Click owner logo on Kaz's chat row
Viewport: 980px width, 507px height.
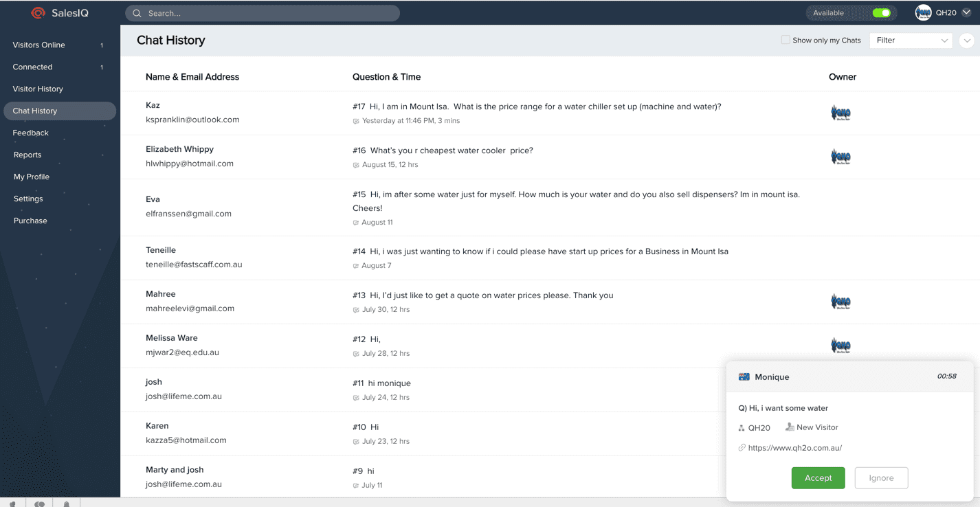coord(840,113)
